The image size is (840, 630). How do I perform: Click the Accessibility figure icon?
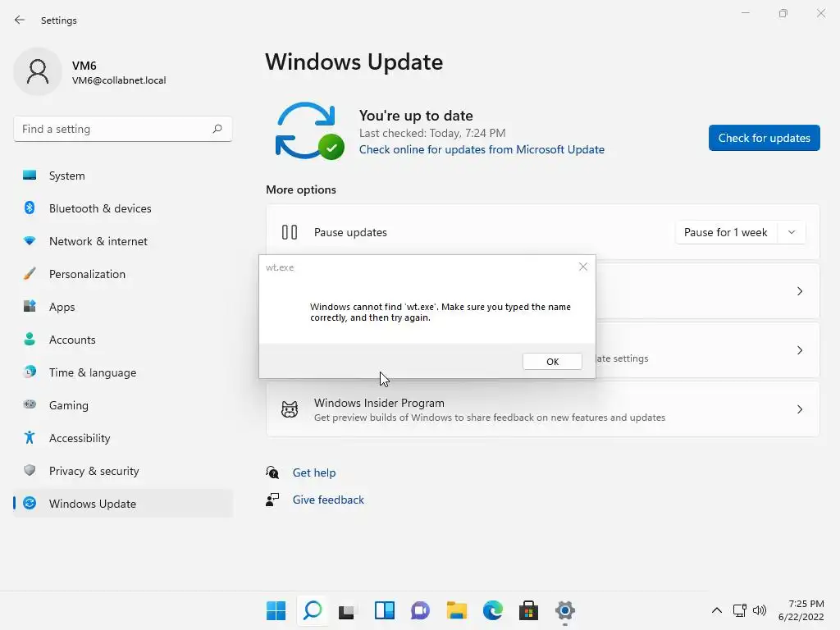[x=30, y=438]
